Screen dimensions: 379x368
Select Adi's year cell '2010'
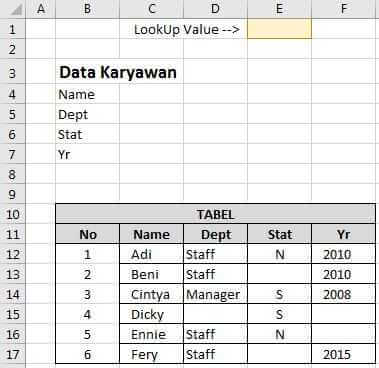[343, 254]
